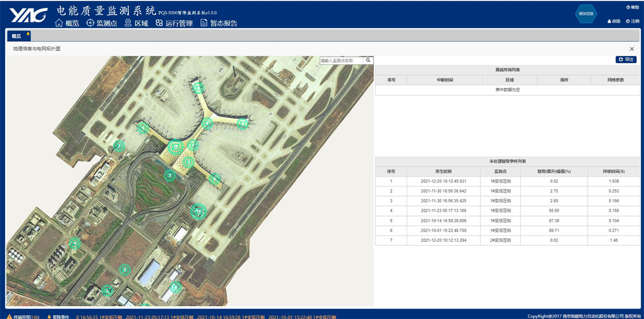
Task: Select event row 2021-11-30 16:56:35.425
Action: coord(507,201)
